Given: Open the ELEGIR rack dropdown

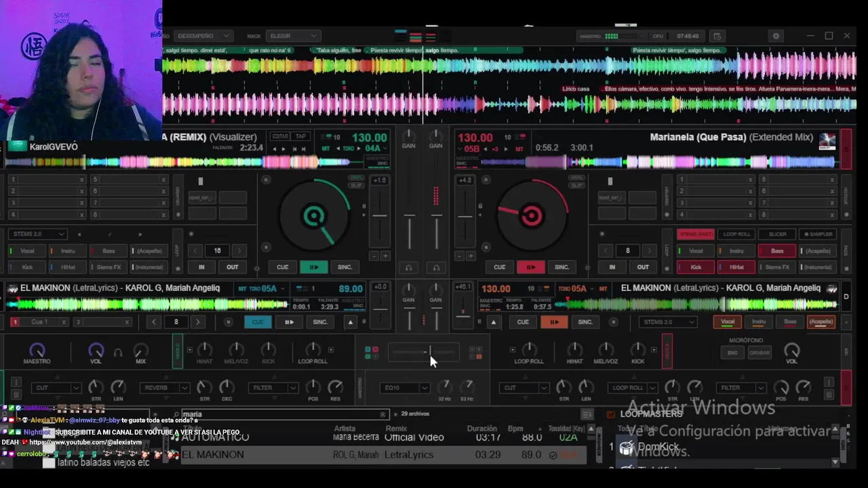Looking at the screenshot, I should coord(292,36).
